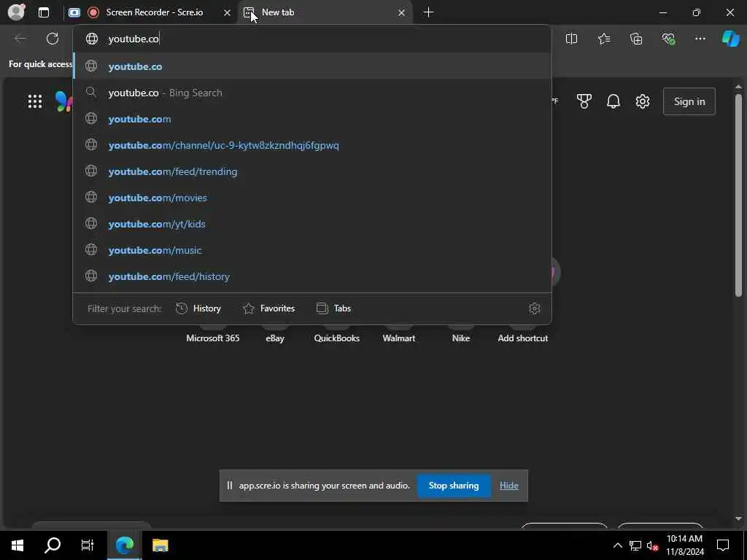Open the taskbar clock and date
Image resolution: width=747 pixels, height=560 pixels.
coord(684,545)
